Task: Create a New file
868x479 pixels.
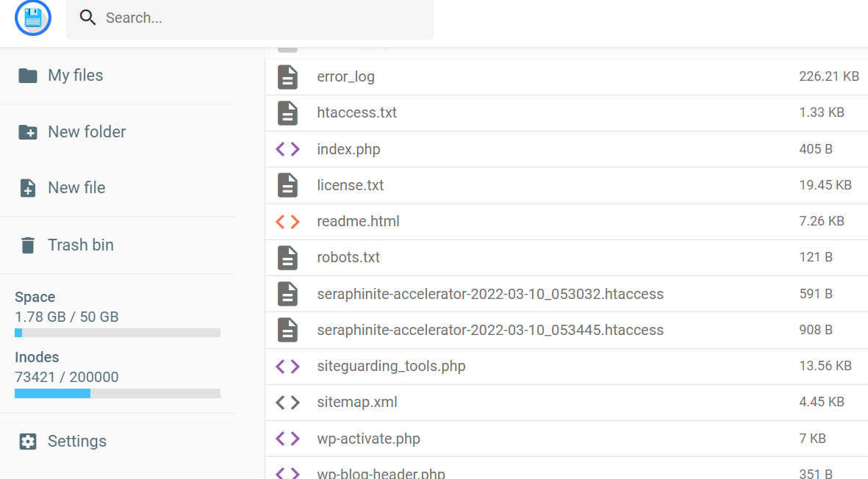Action: click(76, 188)
